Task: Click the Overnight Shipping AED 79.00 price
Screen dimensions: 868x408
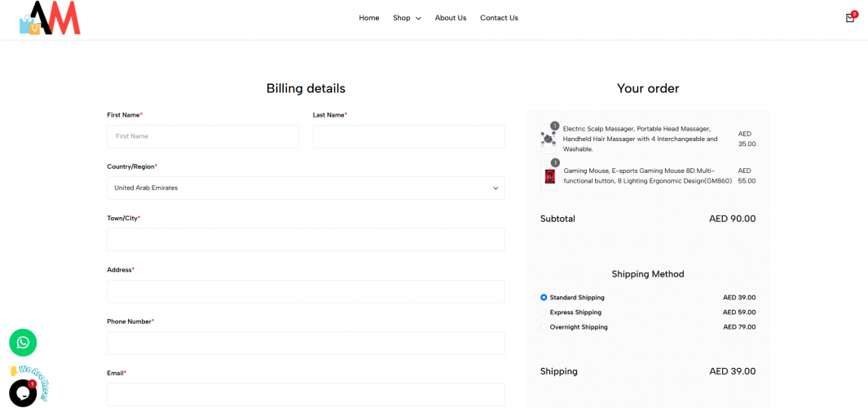Action: pos(739,327)
